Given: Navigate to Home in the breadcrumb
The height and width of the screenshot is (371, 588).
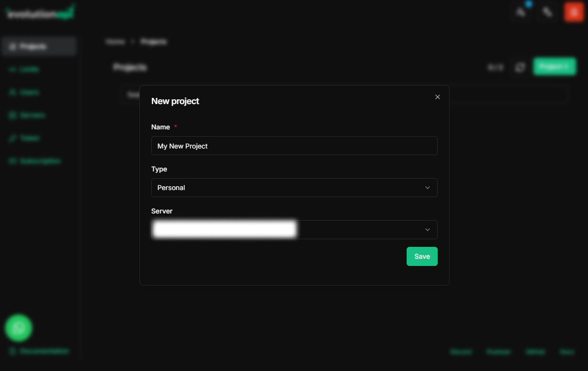Looking at the screenshot, I should [x=115, y=42].
